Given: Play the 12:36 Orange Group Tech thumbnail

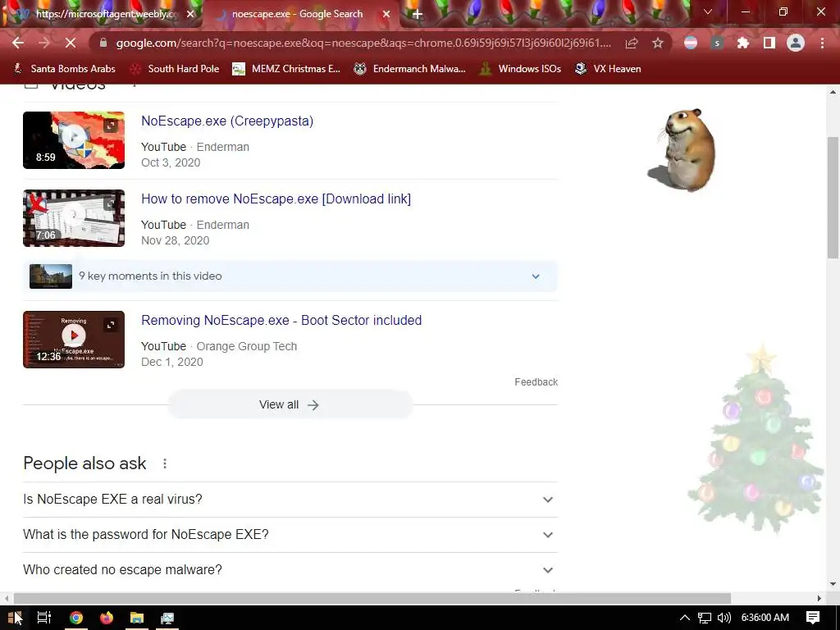Looking at the screenshot, I should tap(74, 340).
